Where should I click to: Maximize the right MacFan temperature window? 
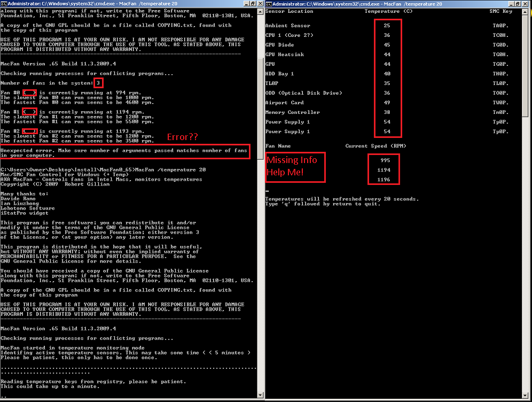[518, 4]
